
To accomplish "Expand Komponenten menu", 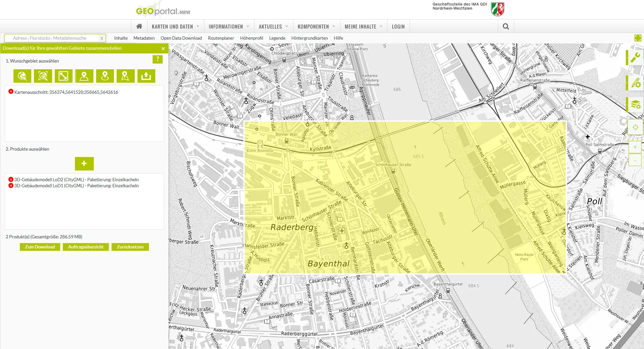I will pyautogui.click(x=316, y=27).
